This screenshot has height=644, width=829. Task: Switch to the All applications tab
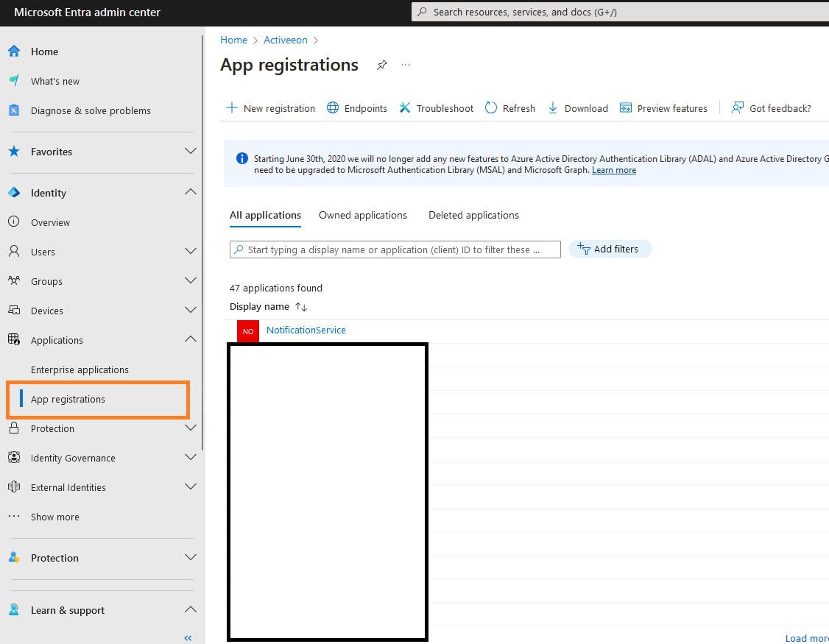[265, 215]
